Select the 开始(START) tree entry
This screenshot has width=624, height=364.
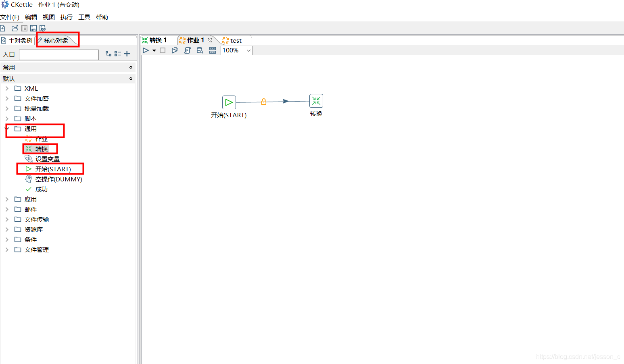pos(53,169)
